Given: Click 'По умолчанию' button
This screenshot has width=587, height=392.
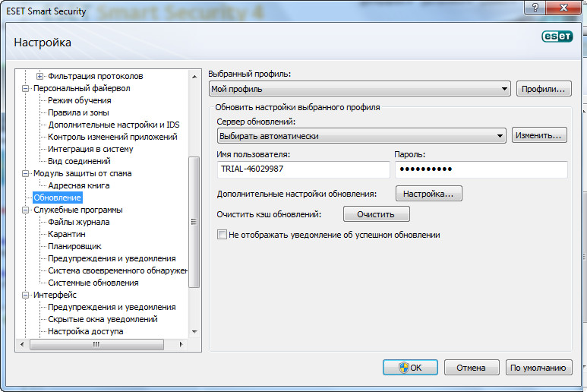Looking at the screenshot, I should tap(538, 368).
